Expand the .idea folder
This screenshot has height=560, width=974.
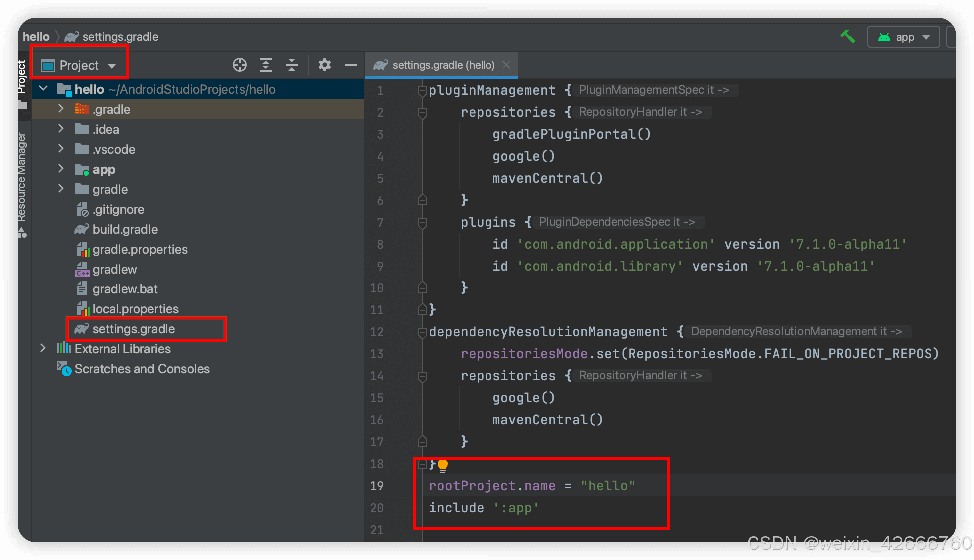coord(61,129)
